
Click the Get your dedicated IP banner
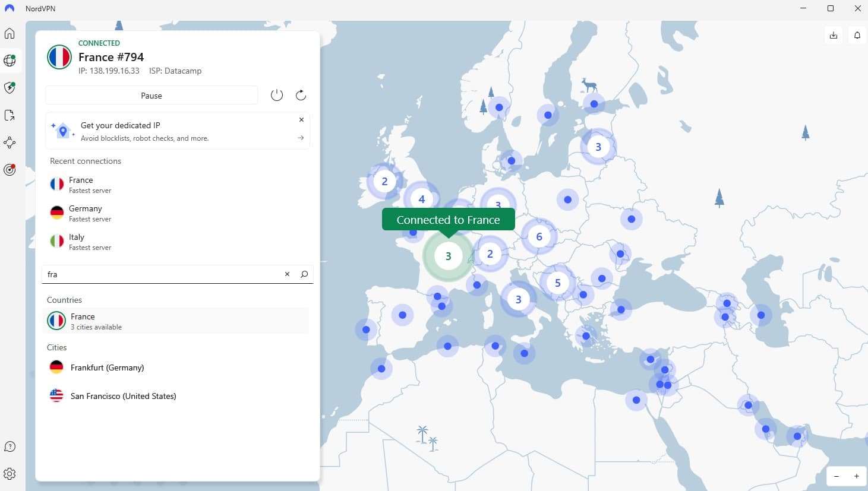pyautogui.click(x=177, y=131)
